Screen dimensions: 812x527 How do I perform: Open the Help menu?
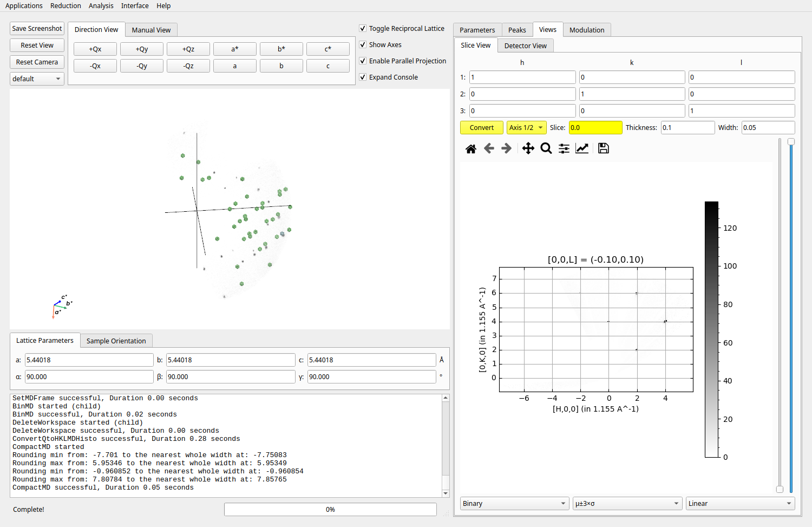pyautogui.click(x=163, y=5)
